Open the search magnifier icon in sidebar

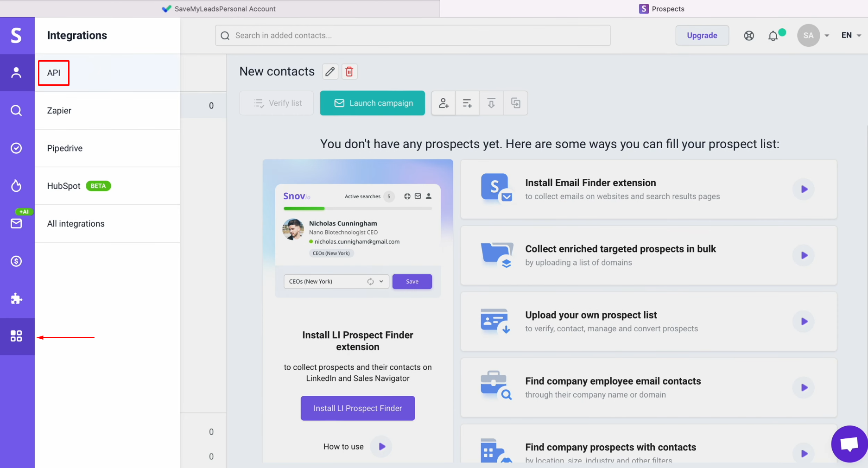coord(17,110)
